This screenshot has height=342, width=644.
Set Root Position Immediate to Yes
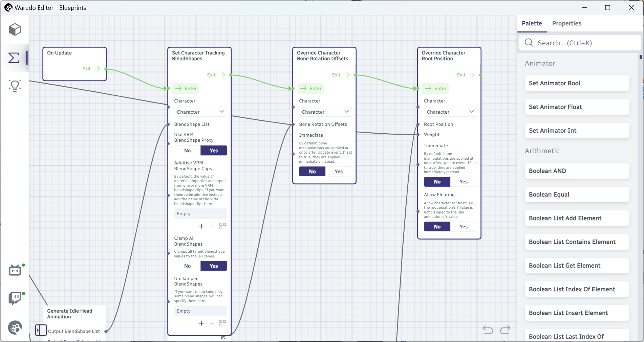[x=464, y=182]
